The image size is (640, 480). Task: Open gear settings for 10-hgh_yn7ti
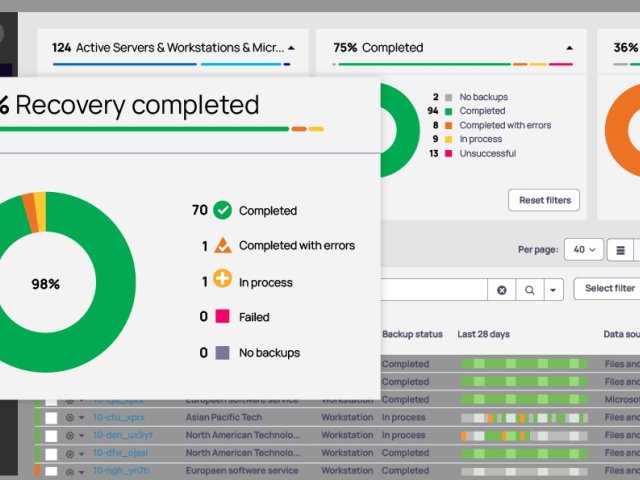pos(70,471)
